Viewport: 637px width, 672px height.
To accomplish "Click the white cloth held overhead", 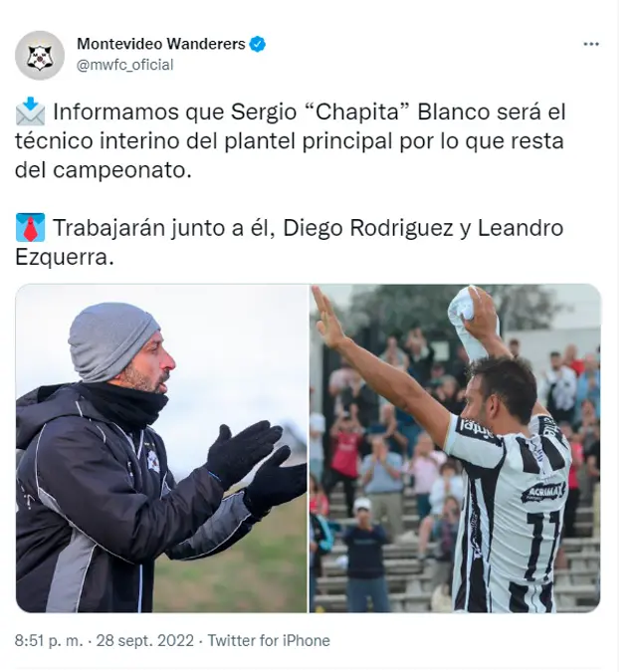I will [468, 321].
